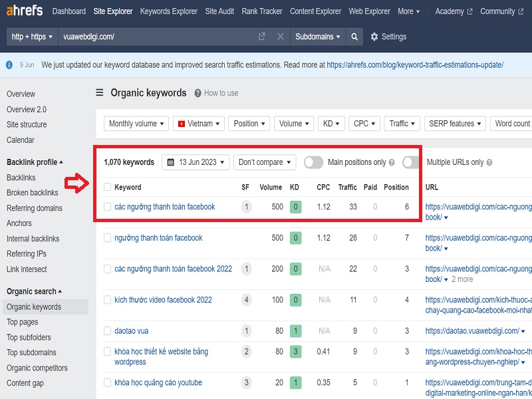This screenshot has width=532, height=399.
Task: Open keyword daotao vua link
Action: 131,331
